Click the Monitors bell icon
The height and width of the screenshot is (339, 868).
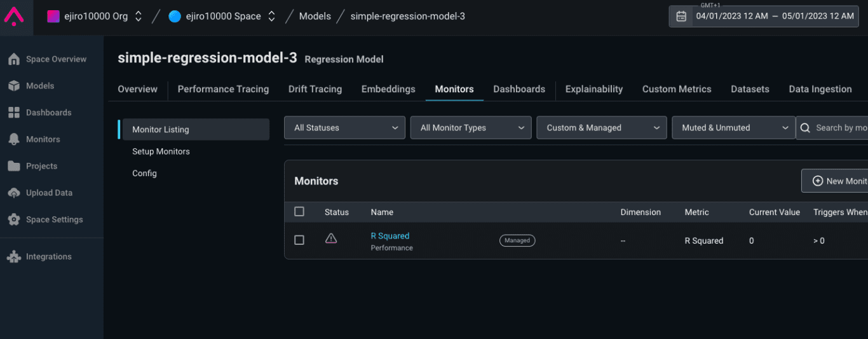14,139
